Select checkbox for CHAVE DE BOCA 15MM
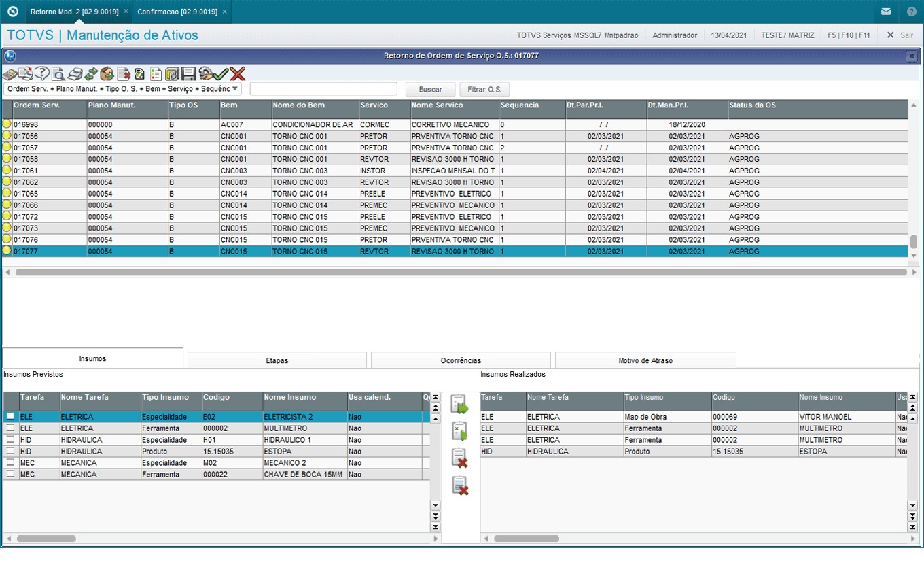This screenshot has width=924, height=578. [10, 474]
